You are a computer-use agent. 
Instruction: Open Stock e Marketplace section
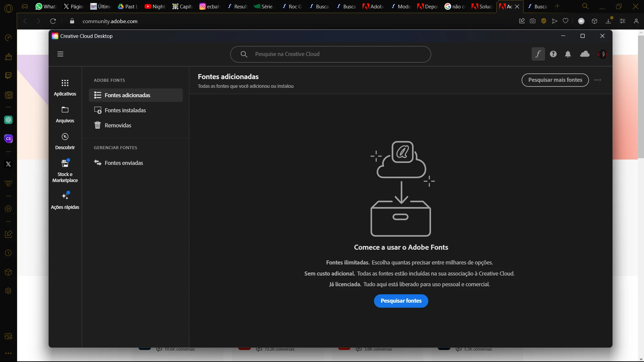(x=65, y=171)
